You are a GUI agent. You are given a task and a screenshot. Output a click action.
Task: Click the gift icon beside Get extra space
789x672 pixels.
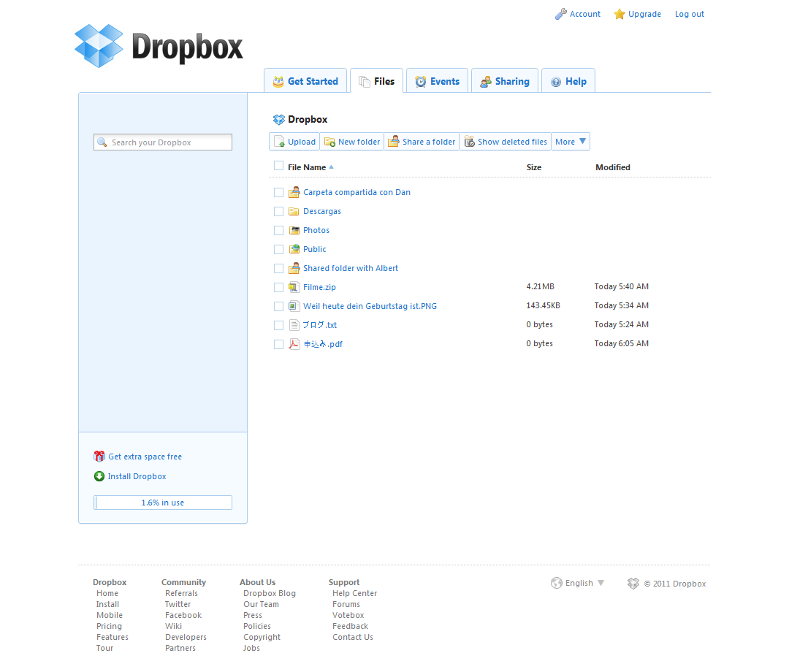coord(99,457)
